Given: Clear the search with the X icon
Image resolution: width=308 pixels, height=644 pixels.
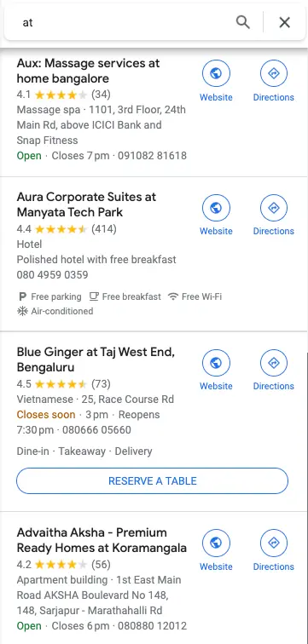Looking at the screenshot, I should click(x=285, y=22).
